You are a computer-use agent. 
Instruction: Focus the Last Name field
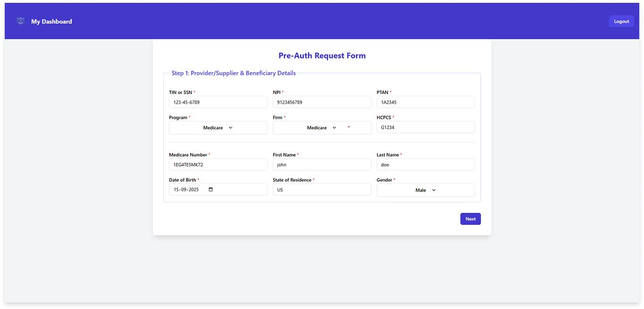coord(426,165)
